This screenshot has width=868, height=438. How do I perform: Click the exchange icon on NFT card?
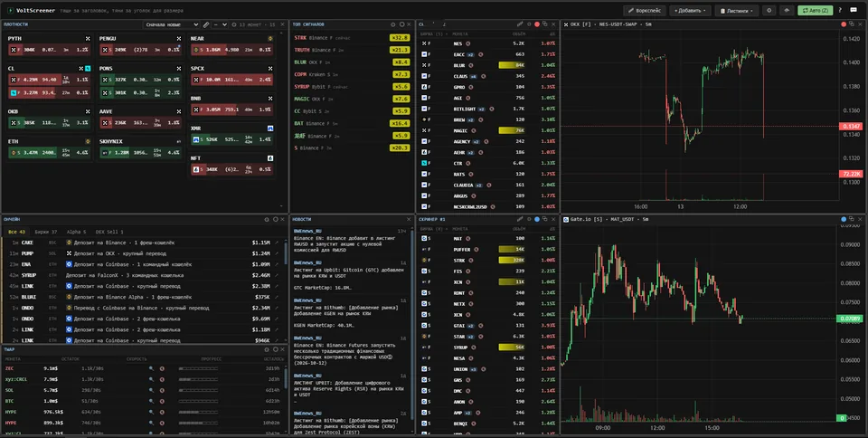point(270,158)
